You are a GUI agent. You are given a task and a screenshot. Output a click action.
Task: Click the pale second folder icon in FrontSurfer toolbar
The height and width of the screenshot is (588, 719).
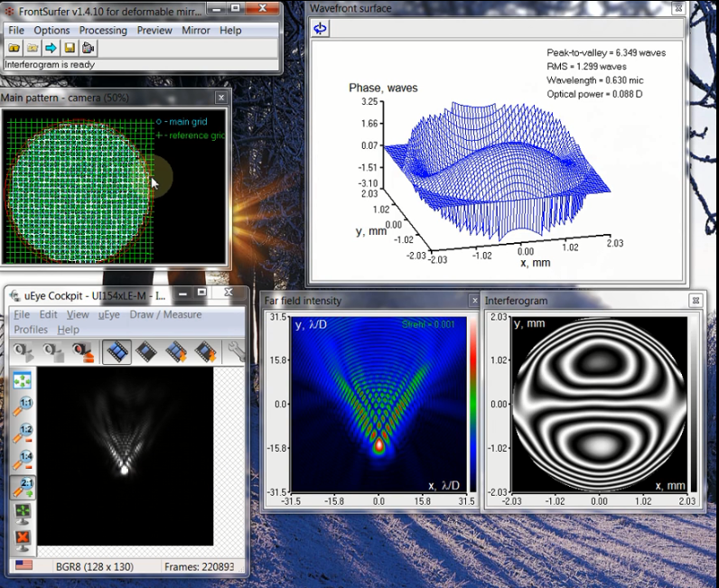point(33,48)
